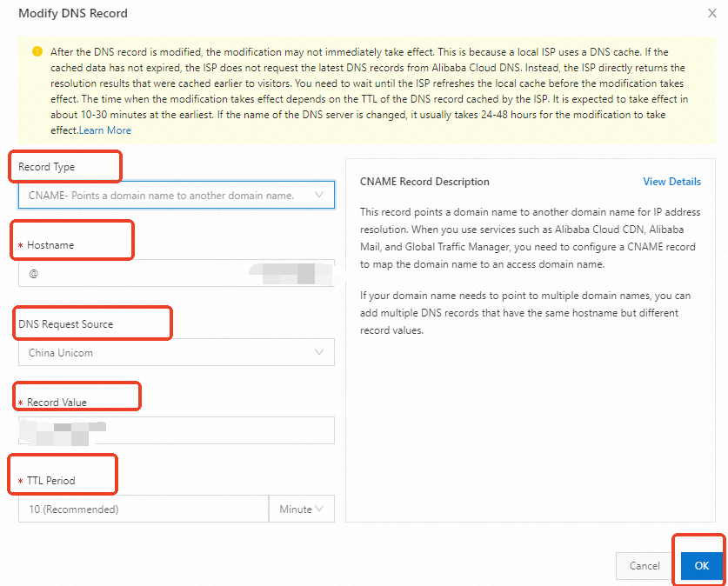
Task: Click the DNS Request Source chevron arrow
Action: click(319, 352)
